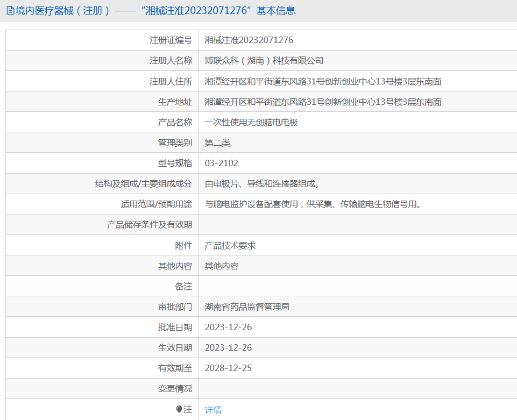Click the date value in 批准日期 row

click(228, 328)
